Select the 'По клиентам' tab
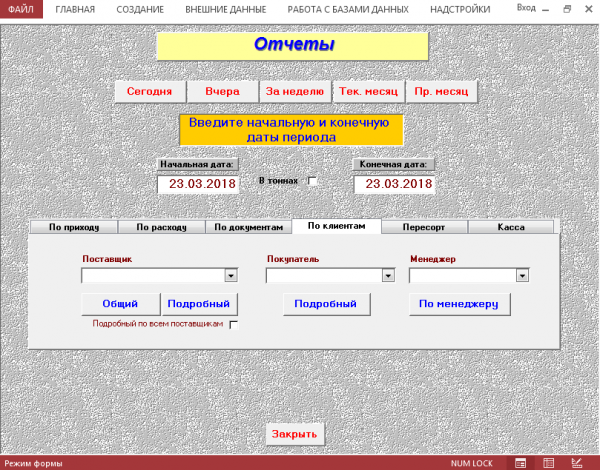600x470 pixels. (x=337, y=226)
